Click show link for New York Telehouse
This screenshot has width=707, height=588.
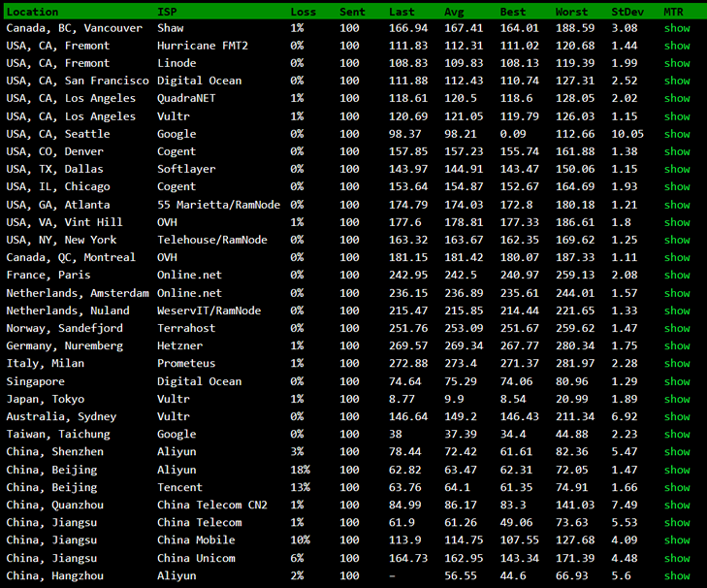pos(677,240)
